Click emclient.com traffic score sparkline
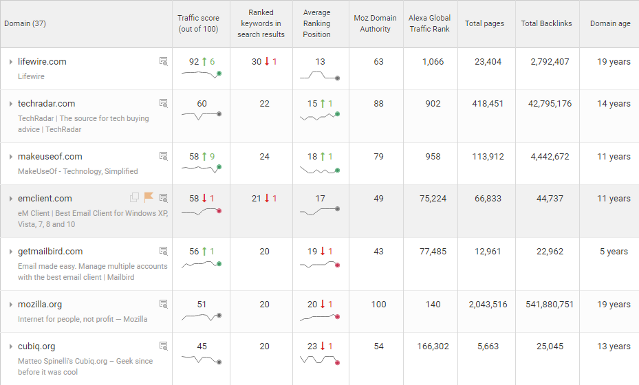 coord(201,211)
